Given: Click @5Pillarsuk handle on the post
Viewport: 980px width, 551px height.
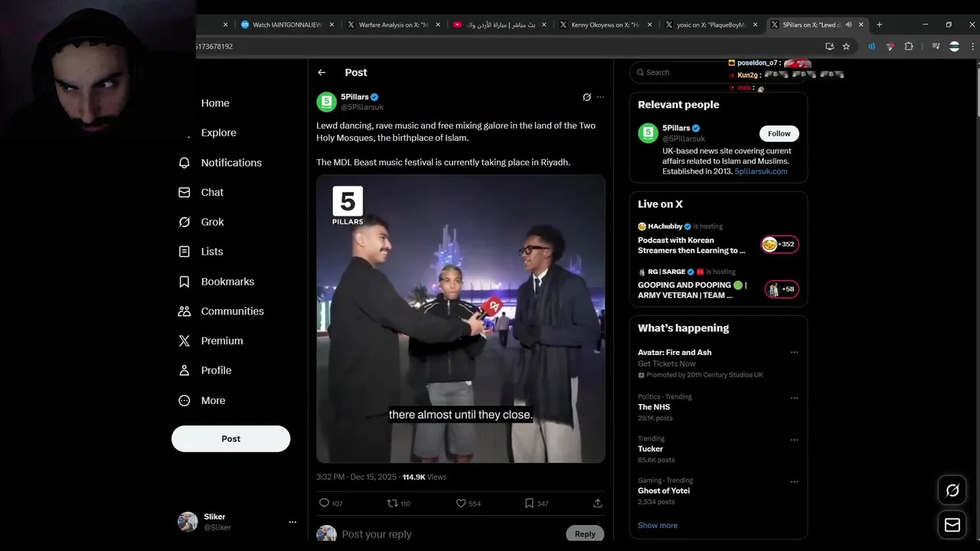Looking at the screenshot, I should click(362, 107).
